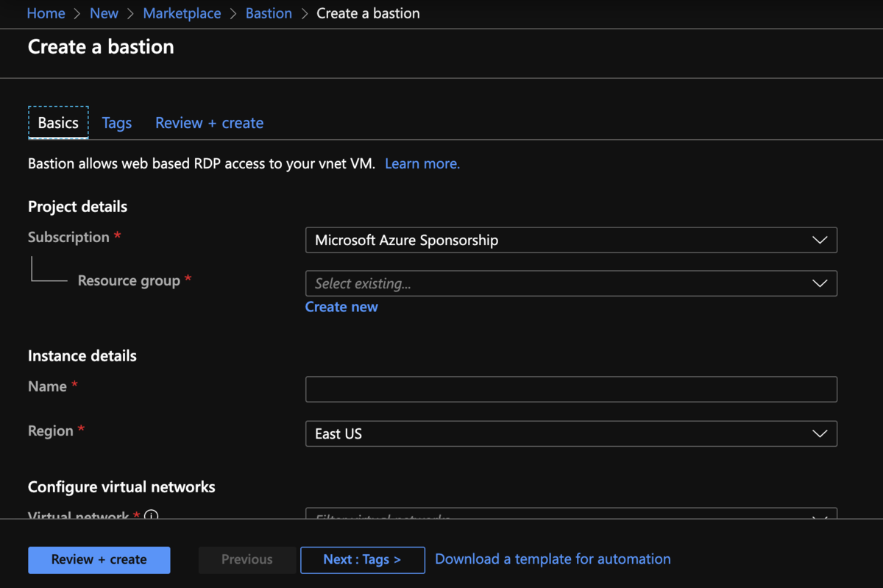Open the New breadcrumb link
The width and height of the screenshot is (883, 588).
(x=104, y=13)
